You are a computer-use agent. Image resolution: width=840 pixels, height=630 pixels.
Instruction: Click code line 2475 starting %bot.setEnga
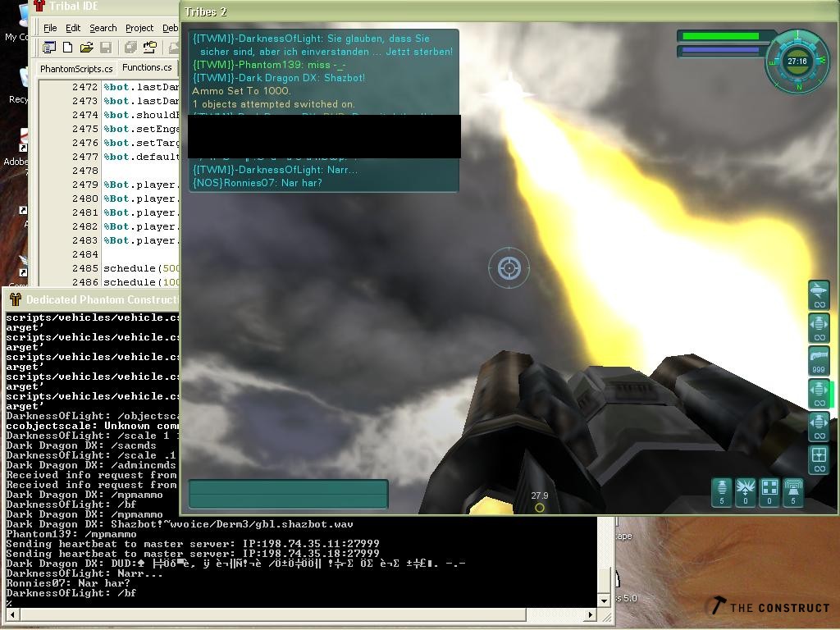pos(141,129)
